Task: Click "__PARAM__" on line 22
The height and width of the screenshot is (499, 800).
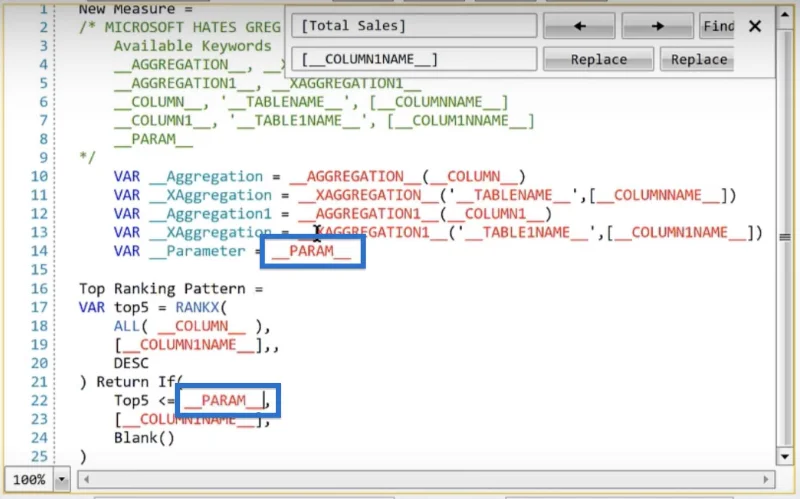Action: click(x=223, y=400)
